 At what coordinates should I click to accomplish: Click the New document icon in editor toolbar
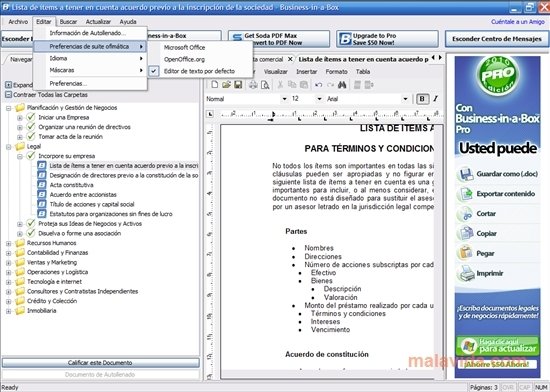pos(214,85)
